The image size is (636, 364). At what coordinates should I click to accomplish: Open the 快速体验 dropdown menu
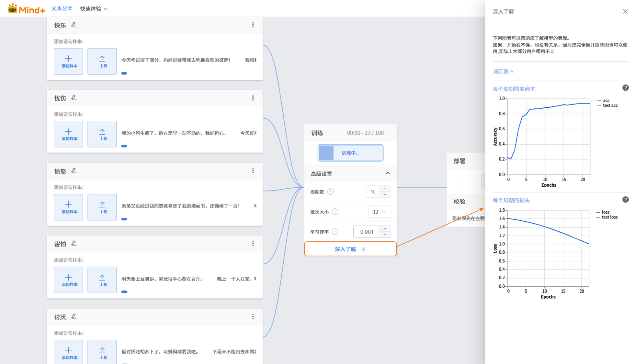click(94, 9)
